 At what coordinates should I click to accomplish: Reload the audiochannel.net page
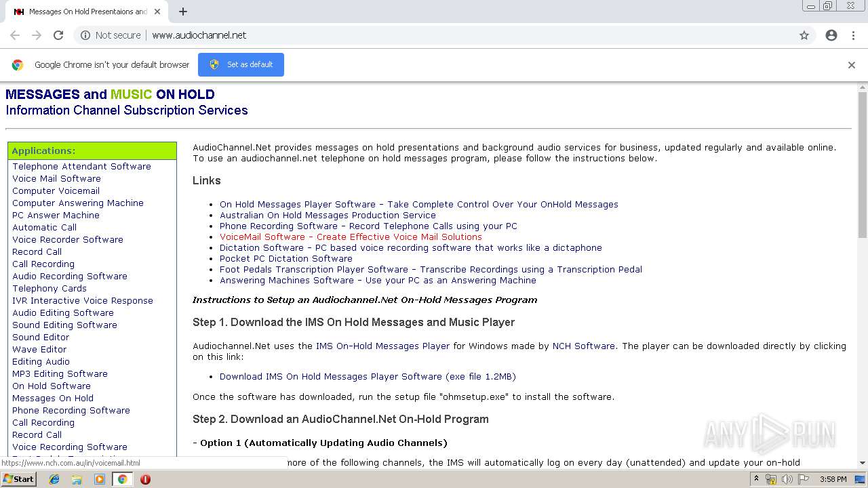click(x=58, y=35)
